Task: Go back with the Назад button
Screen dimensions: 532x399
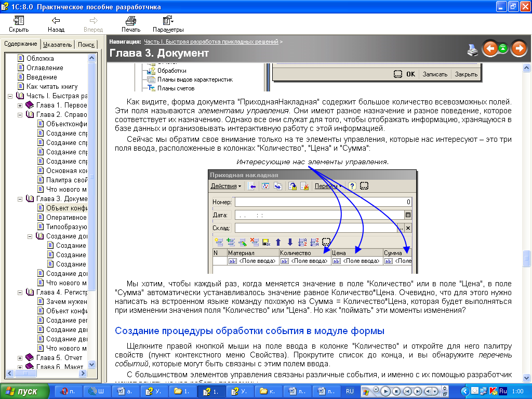Action: 56,24
